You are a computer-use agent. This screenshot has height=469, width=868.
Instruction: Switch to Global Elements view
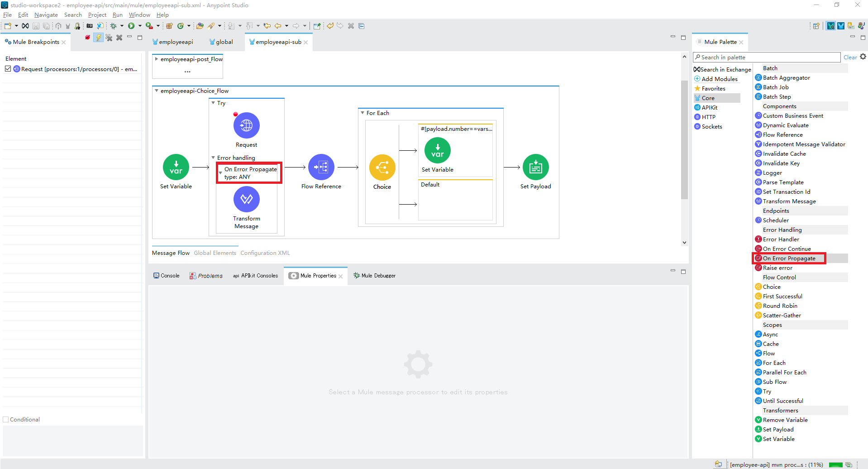point(215,253)
